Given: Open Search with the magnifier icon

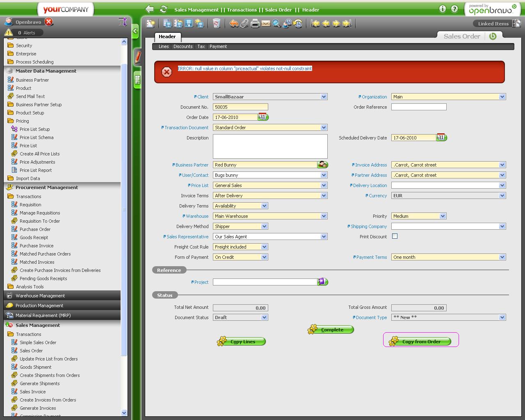Looking at the screenshot, I should click(276, 24).
